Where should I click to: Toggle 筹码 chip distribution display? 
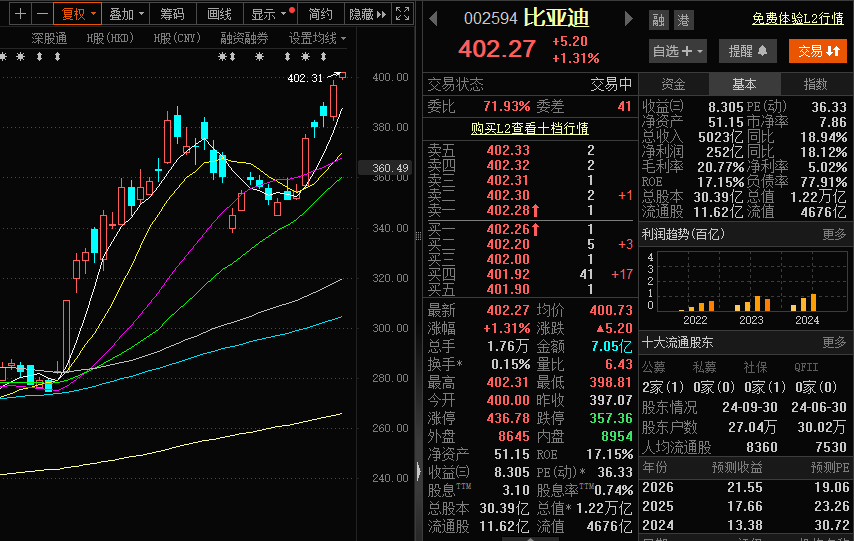click(173, 14)
